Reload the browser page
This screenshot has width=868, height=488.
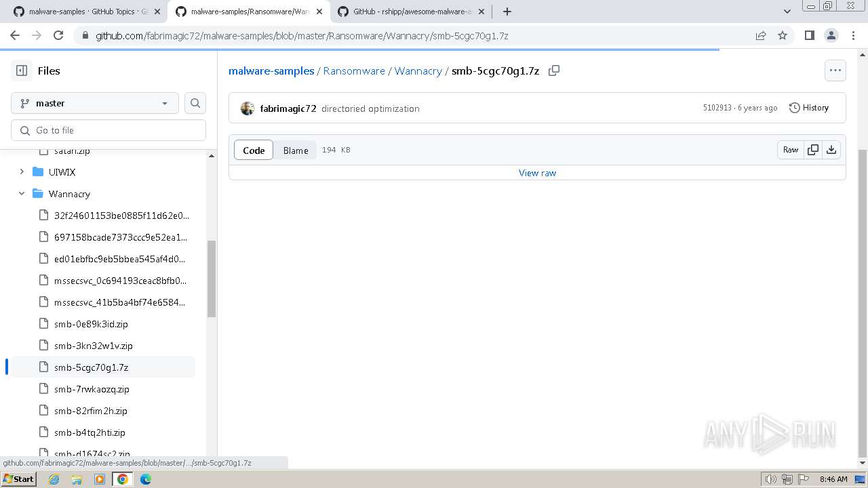(58, 35)
